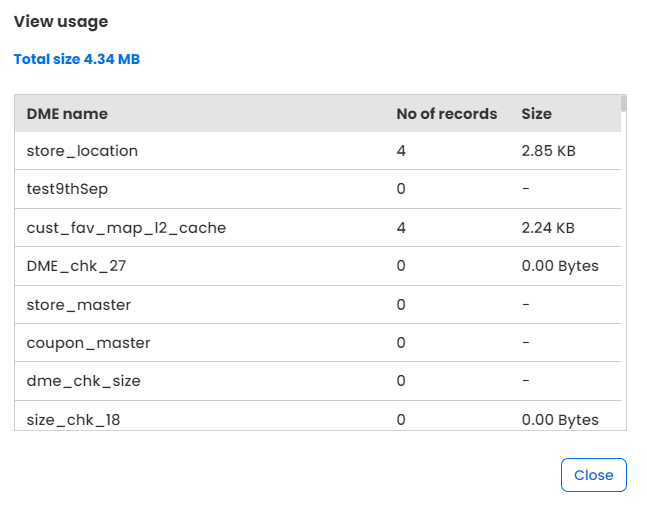
Task: Click the dme_chk_size entry
Action: (84, 381)
